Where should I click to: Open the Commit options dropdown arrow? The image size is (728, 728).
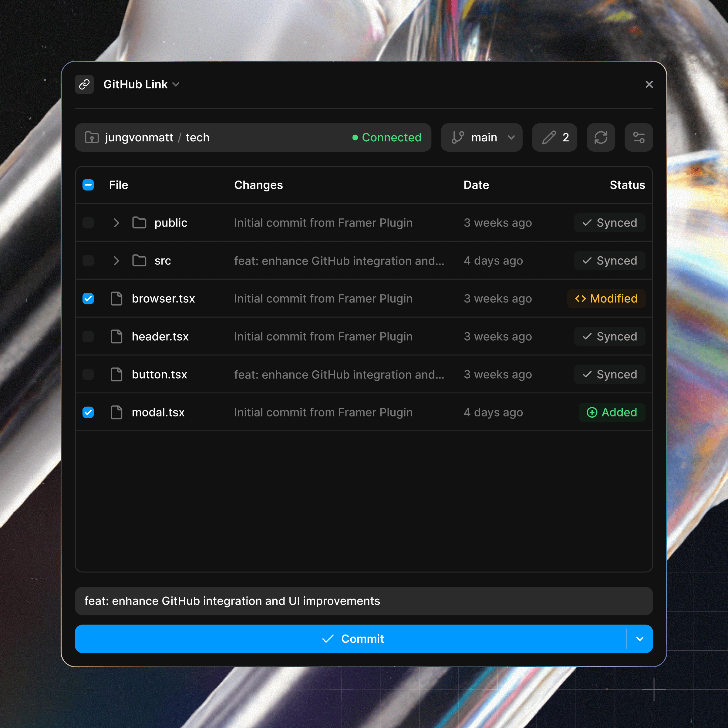tap(639, 639)
